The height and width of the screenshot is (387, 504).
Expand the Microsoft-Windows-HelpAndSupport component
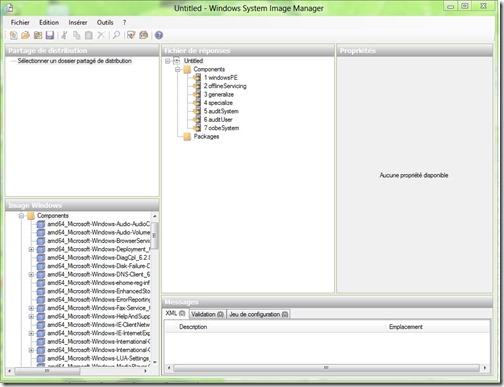(31, 316)
